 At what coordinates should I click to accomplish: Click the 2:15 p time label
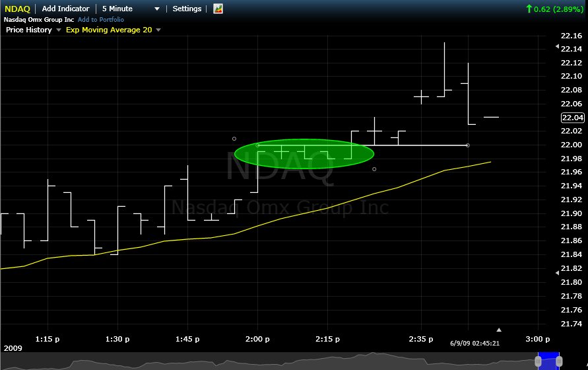(x=327, y=339)
